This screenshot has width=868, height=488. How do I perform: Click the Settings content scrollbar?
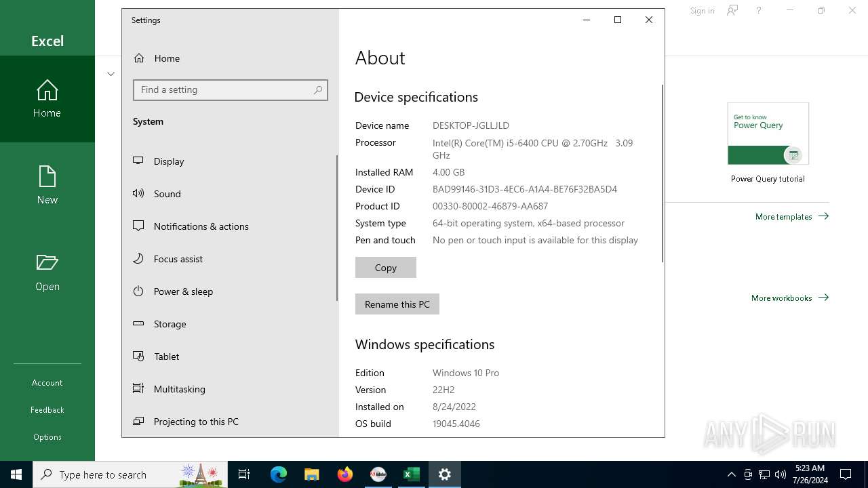663,174
